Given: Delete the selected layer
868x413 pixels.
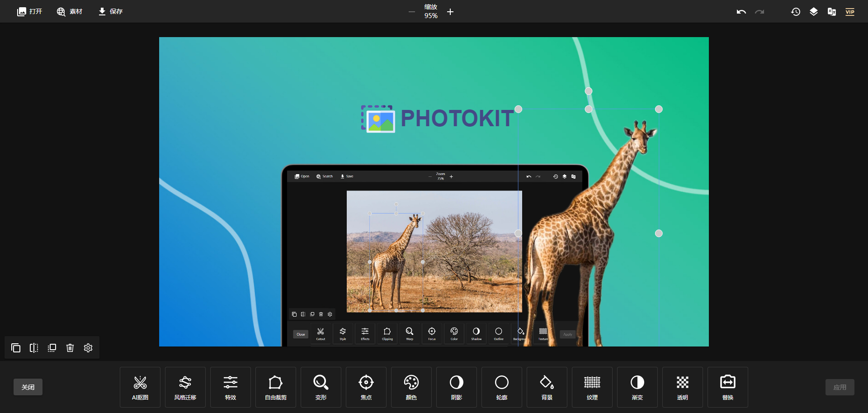Looking at the screenshot, I should click(x=70, y=348).
